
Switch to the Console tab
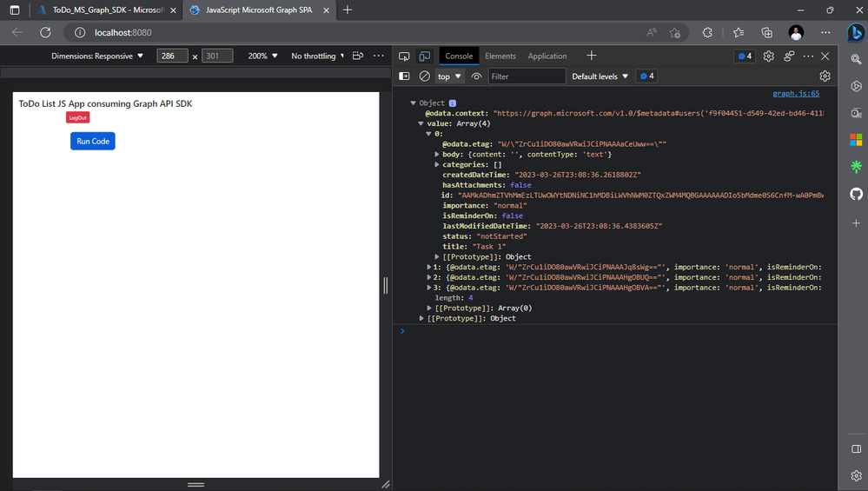click(459, 56)
